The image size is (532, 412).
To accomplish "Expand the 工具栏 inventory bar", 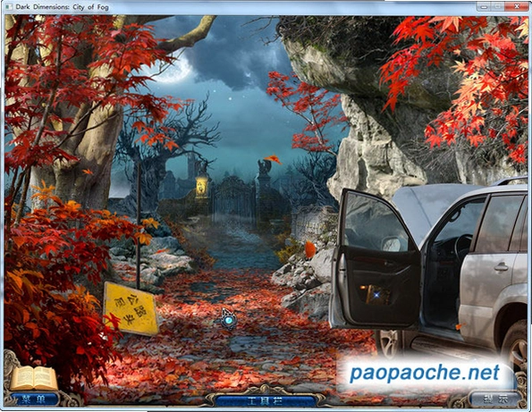I will click(x=266, y=400).
